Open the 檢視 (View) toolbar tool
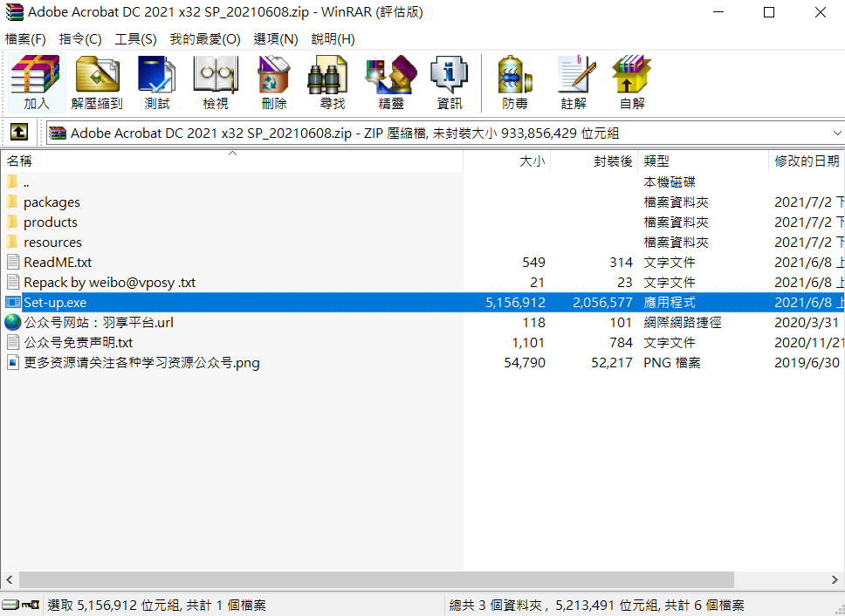 tap(216, 83)
